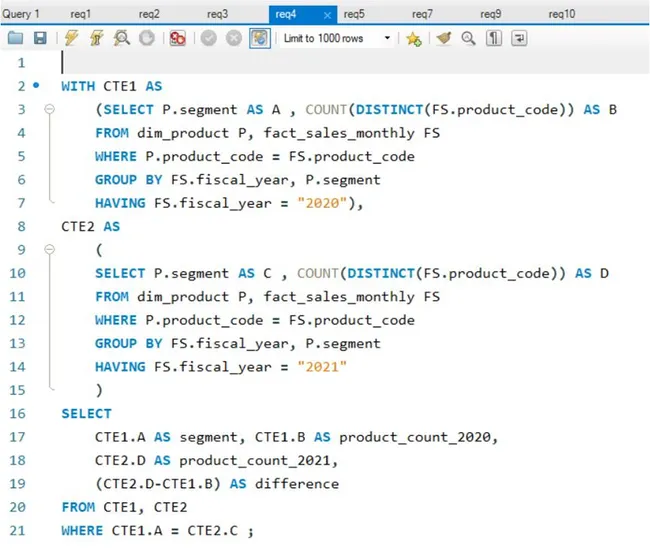Click product_count_2020 alias text

(415, 437)
